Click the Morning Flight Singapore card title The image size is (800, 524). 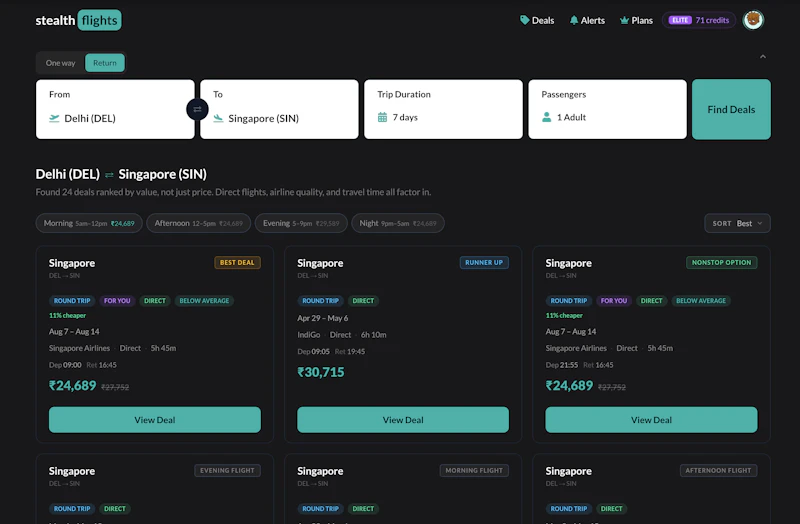(320, 471)
